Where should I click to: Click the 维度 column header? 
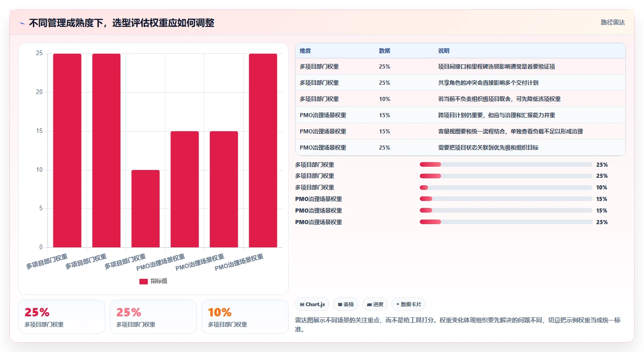point(305,51)
